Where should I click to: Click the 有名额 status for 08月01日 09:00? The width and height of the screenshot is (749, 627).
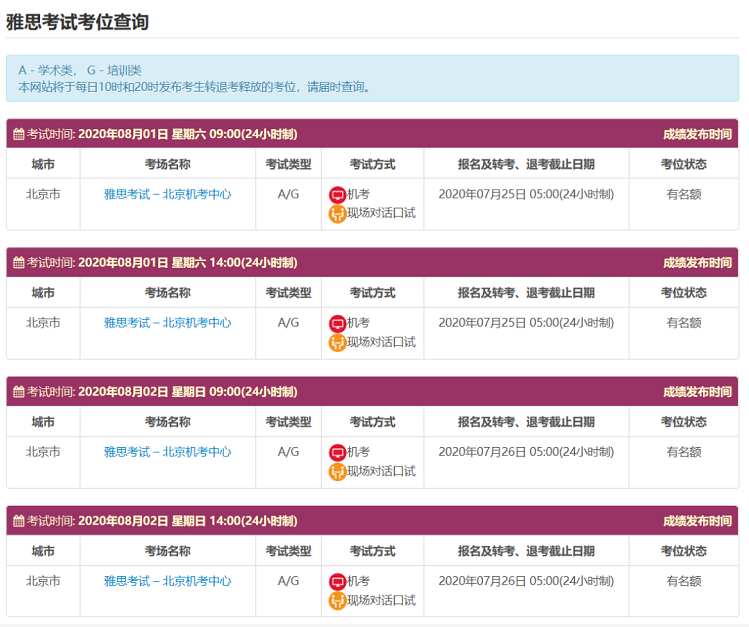click(x=684, y=194)
